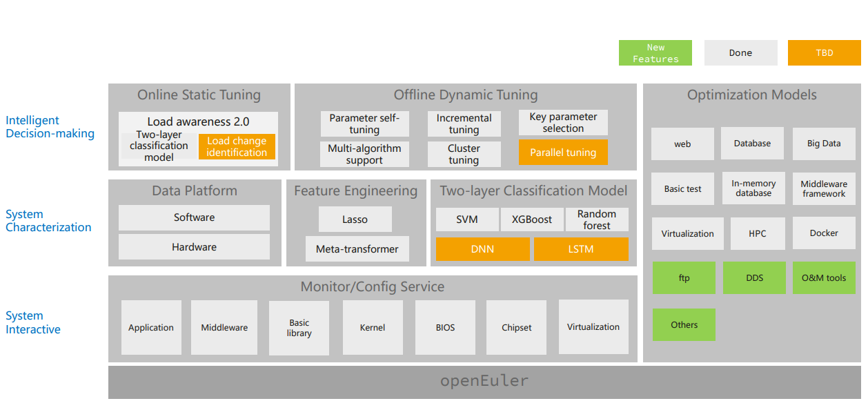Select the Meta-transformer box

coord(357,249)
